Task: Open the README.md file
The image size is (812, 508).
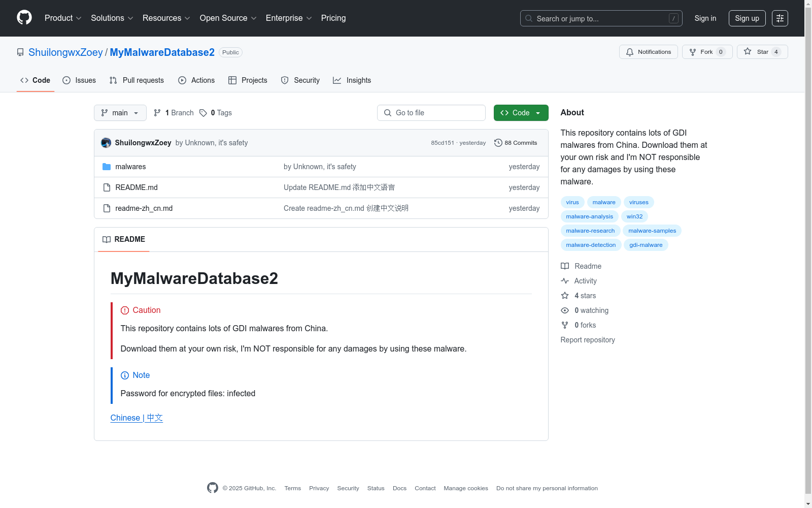Action: [x=137, y=187]
